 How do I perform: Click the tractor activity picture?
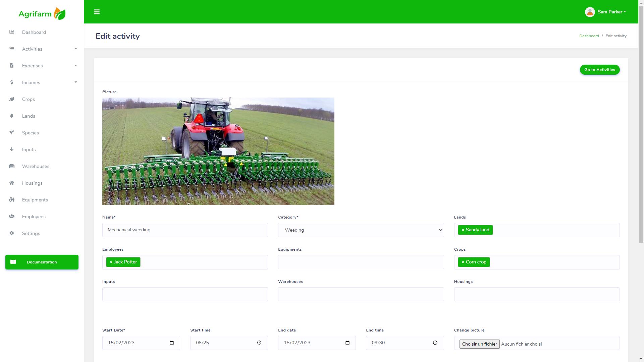(218, 151)
